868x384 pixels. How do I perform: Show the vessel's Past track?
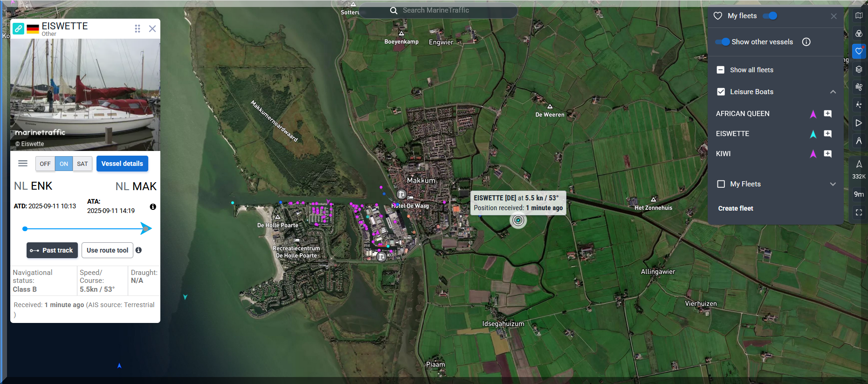tap(52, 250)
